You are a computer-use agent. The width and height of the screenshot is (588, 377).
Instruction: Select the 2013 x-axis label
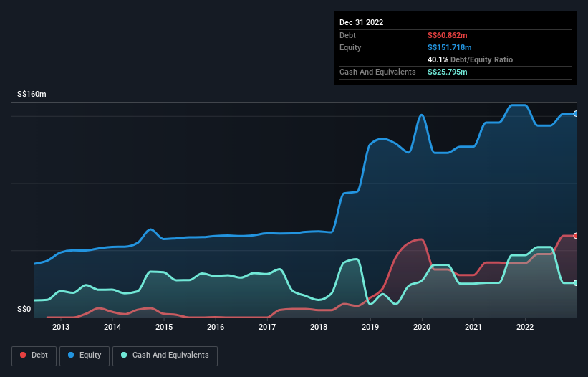(61, 327)
